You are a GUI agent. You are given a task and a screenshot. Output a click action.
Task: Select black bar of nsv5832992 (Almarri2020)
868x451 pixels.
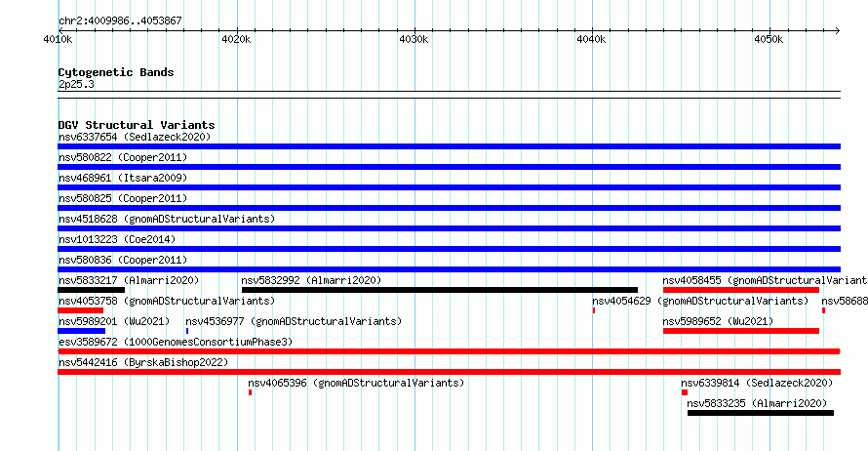coord(440,290)
